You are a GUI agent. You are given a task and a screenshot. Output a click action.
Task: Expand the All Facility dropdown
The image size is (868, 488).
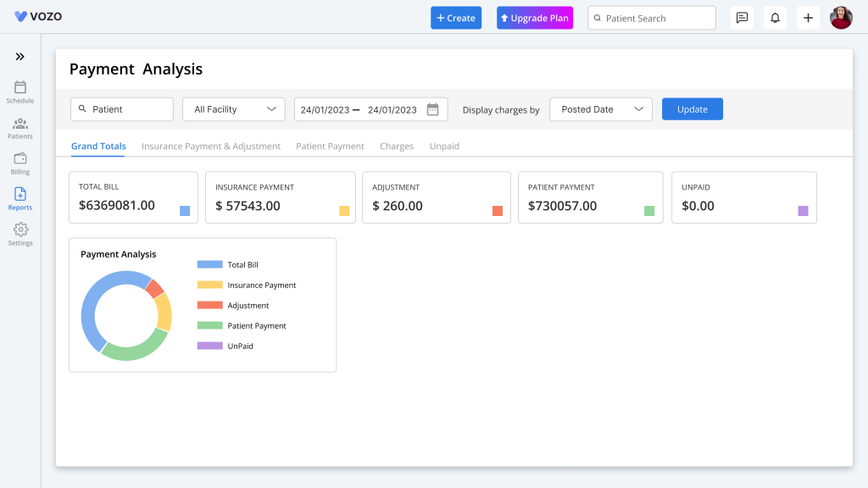click(234, 109)
